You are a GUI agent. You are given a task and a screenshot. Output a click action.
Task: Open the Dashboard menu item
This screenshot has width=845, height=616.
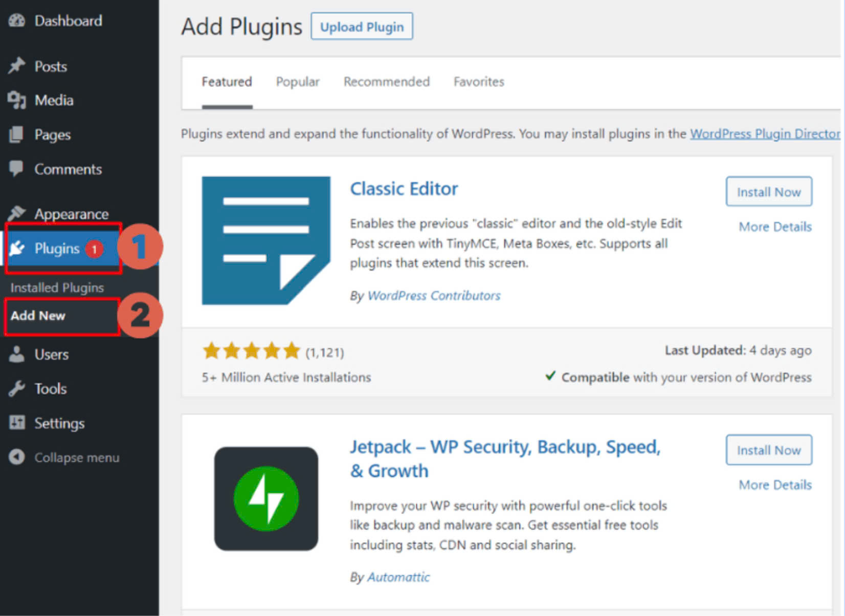click(68, 20)
